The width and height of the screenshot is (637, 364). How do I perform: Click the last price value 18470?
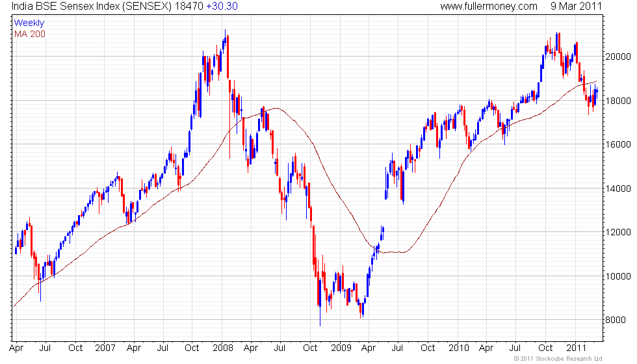tap(189, 6)
